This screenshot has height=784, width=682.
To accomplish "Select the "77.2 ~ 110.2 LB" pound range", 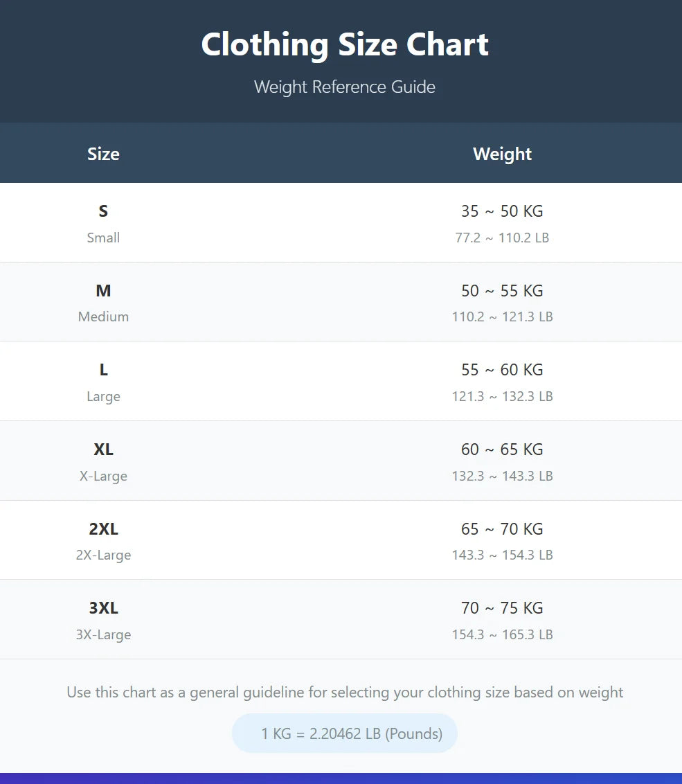I will (502, 238).
